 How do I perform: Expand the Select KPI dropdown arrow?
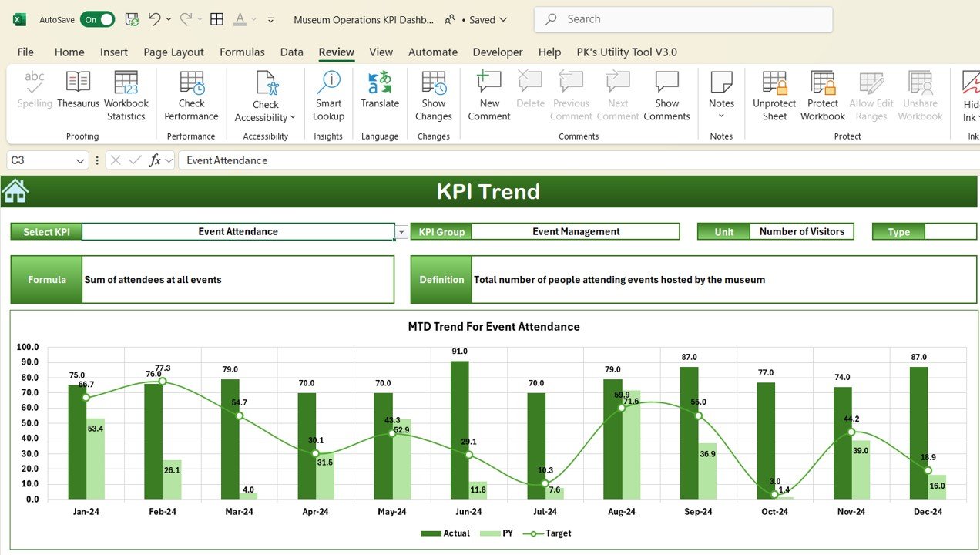[401, 231]
